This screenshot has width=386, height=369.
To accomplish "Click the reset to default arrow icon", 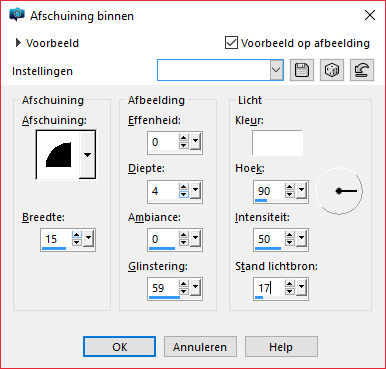I will (362, 70).
